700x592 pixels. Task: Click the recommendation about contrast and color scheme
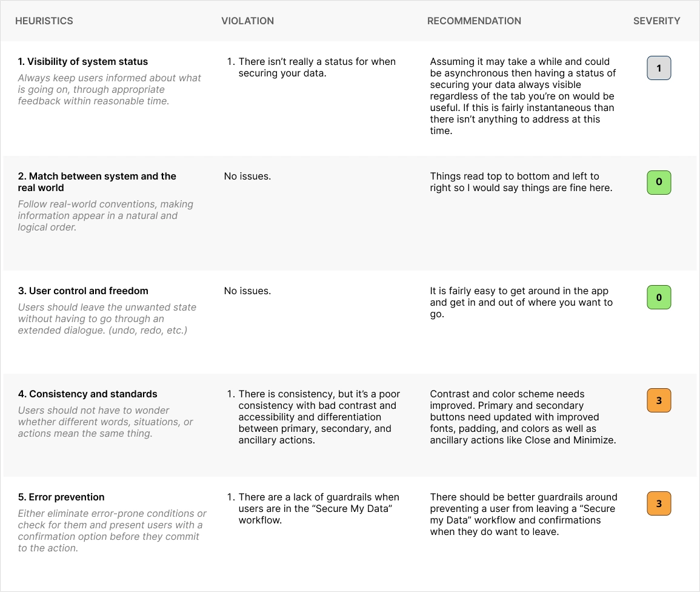[x=522, y=417]
